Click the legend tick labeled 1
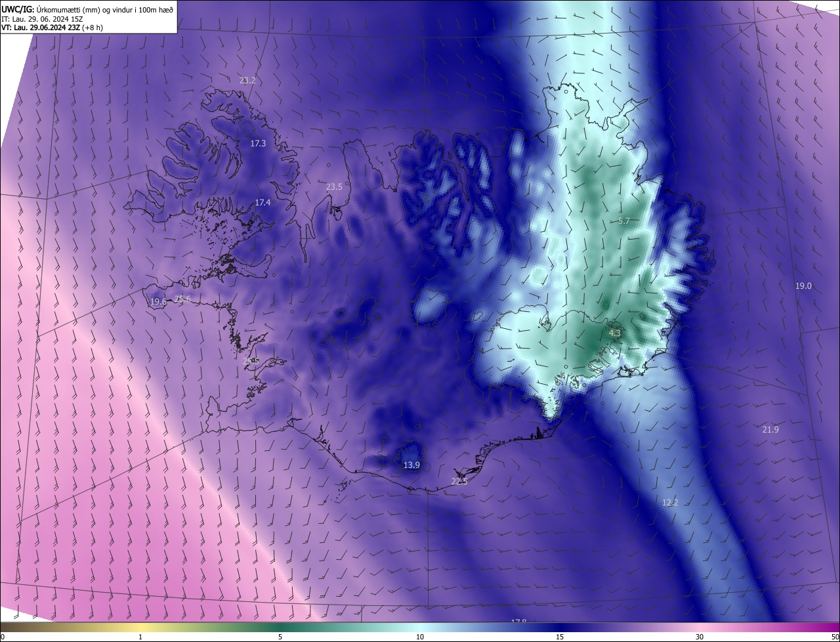The width and height of the screenshot is (840, 642). [x=140, y=637]
